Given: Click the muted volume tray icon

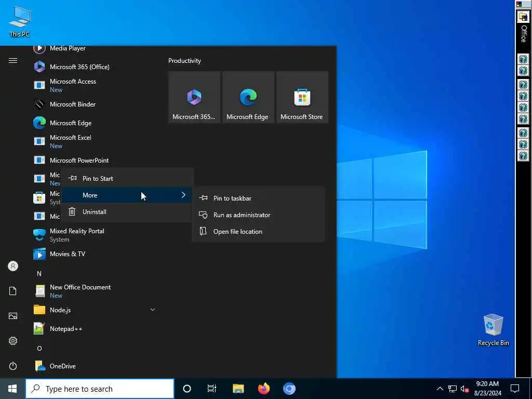Looking at the screenshot, I should (x=464, y=389).
